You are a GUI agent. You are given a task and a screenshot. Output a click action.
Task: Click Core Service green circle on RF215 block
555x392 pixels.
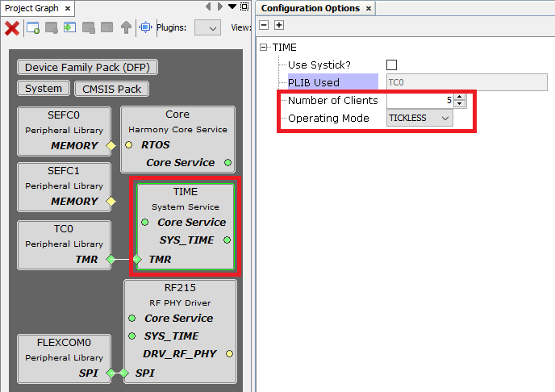coord(132,319)
